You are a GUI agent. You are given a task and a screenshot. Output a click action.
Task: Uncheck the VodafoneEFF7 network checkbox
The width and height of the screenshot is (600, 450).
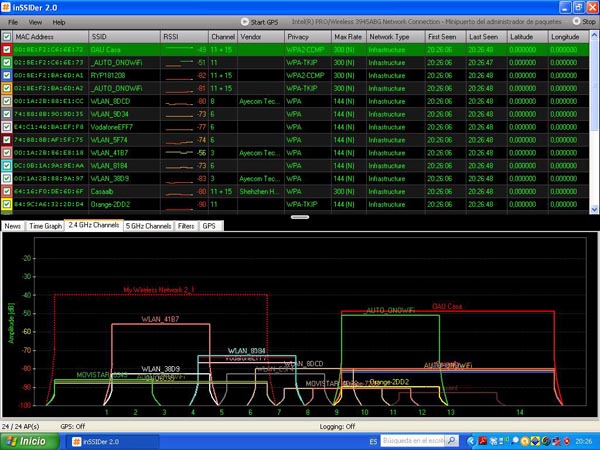pos(7,127)
